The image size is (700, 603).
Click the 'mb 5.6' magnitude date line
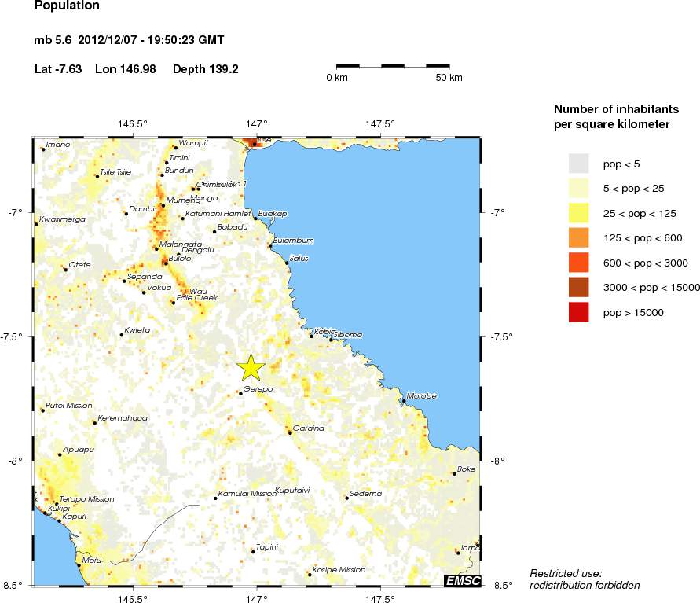129,40
